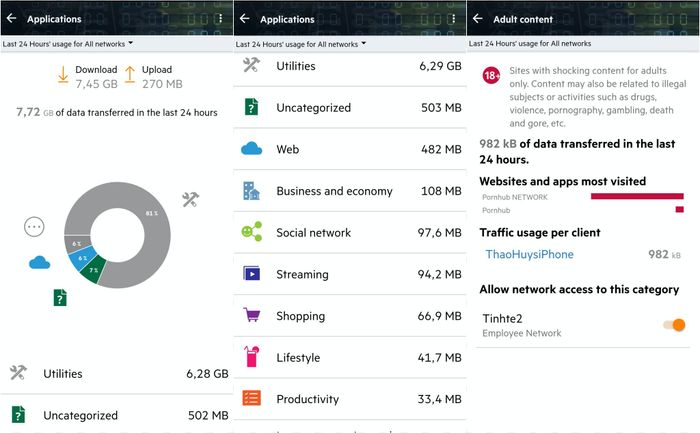Tap the Shopping cart icon
Image resolution: width=700 pixels, height=433 pixels.
[x=251, y=315]
